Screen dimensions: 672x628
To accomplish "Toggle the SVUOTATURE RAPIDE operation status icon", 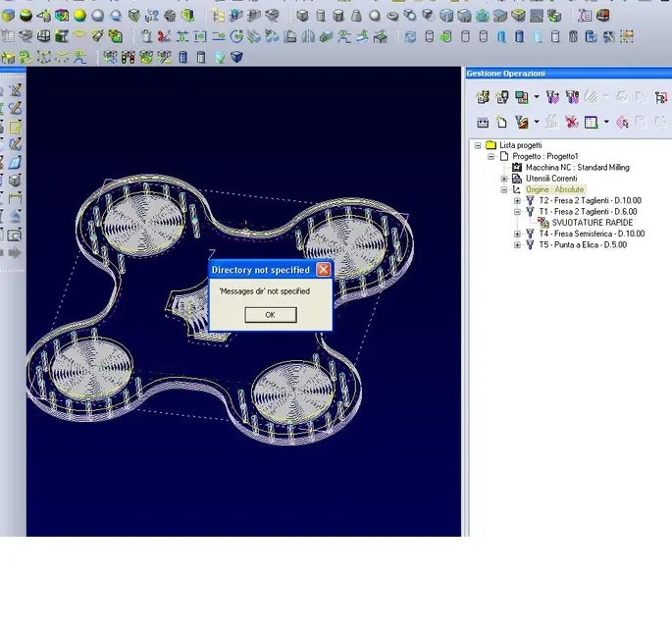I will tap(543, 223).
